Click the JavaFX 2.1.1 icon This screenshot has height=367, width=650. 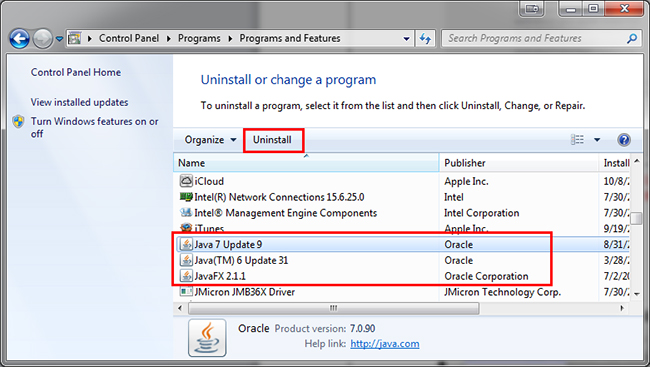click(x=186, y=276)
